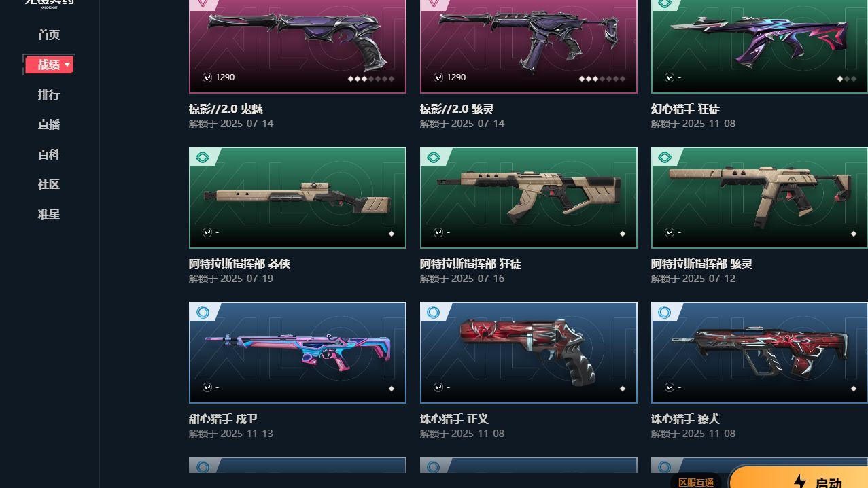868x488 pixels.
Task: Open the 诛心猎手 獠犬 skin thumbnail
Action: coord(759,353)
